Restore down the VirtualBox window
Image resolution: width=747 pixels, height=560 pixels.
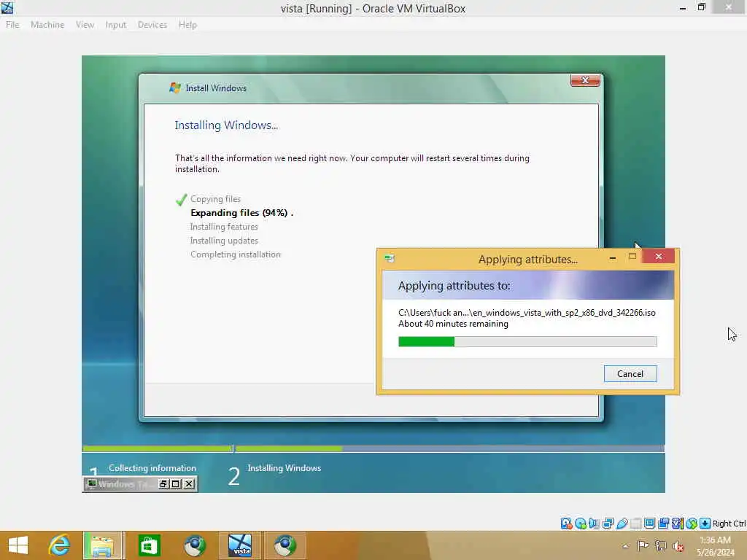pyautogui.click(x=701, y=7)
